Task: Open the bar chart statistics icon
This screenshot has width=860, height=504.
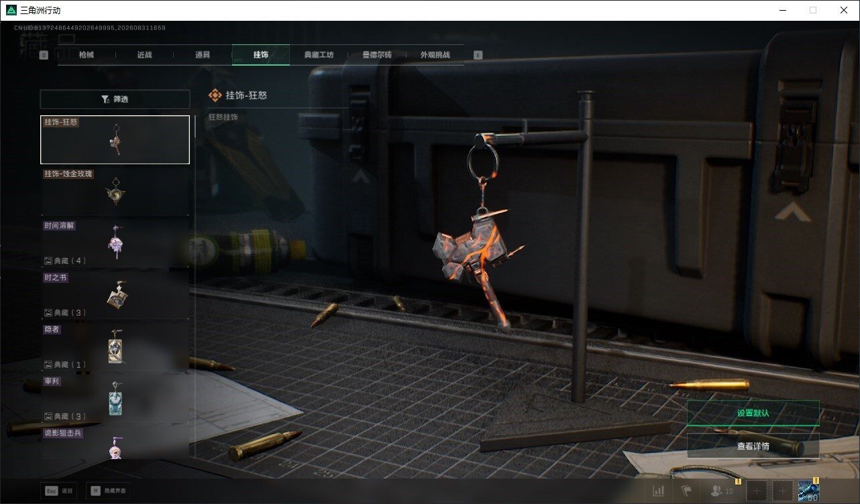Action: click(659, 491)
